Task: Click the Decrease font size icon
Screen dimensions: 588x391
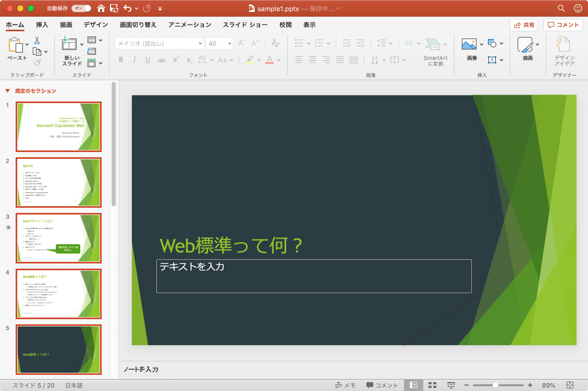Action: click(255, 43)
